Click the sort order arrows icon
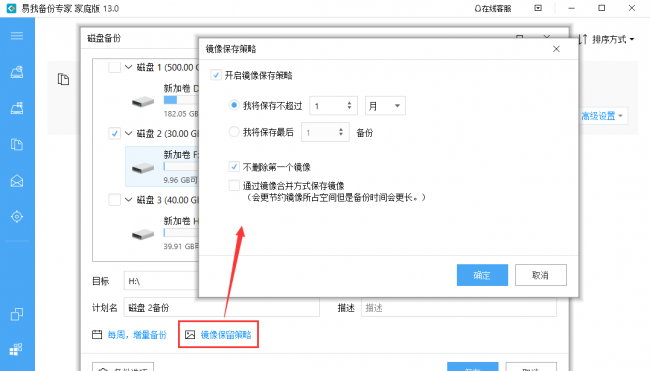650x371 pixels. [583, 39]
